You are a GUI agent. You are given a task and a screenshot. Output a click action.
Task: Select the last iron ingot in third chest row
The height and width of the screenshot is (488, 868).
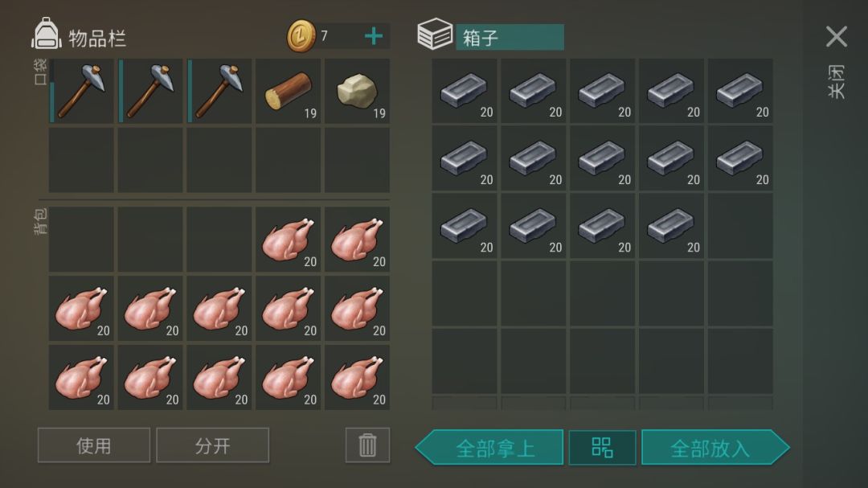pos(671,226)
